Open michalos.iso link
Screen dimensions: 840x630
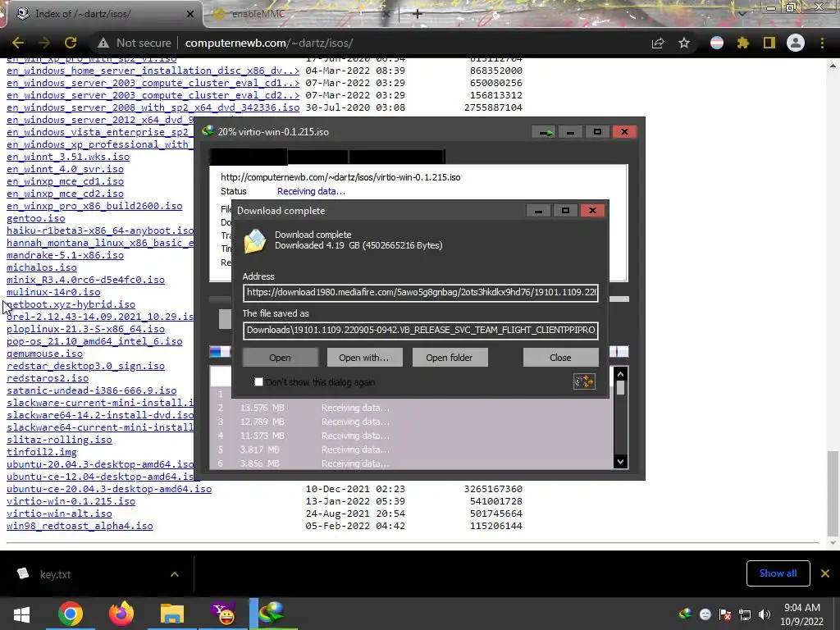[x=41, y=267]
